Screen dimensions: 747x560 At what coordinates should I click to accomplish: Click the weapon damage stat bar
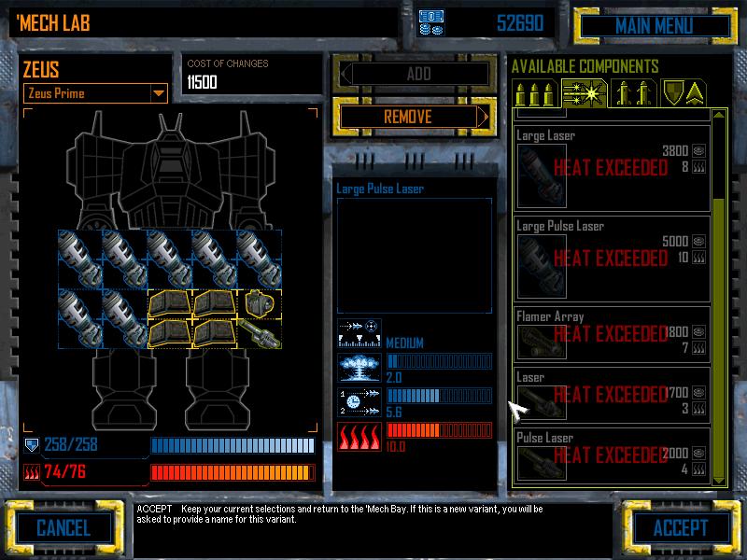pos(439,361)
